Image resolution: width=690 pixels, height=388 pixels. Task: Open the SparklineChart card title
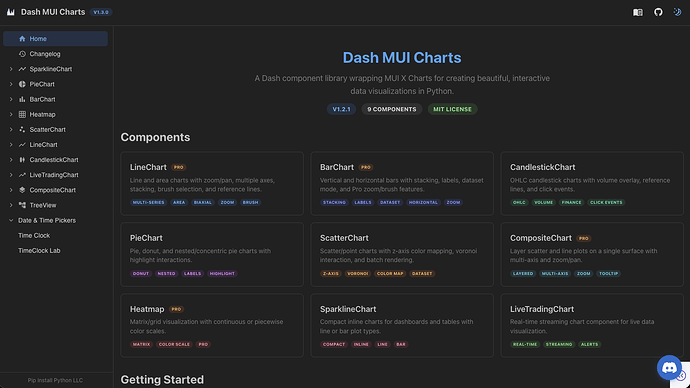348,309
